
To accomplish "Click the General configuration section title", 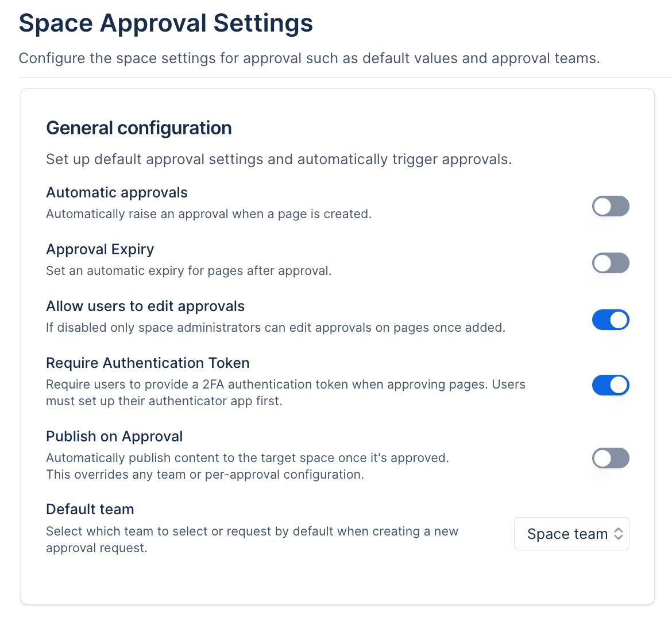I will [138, 127].
